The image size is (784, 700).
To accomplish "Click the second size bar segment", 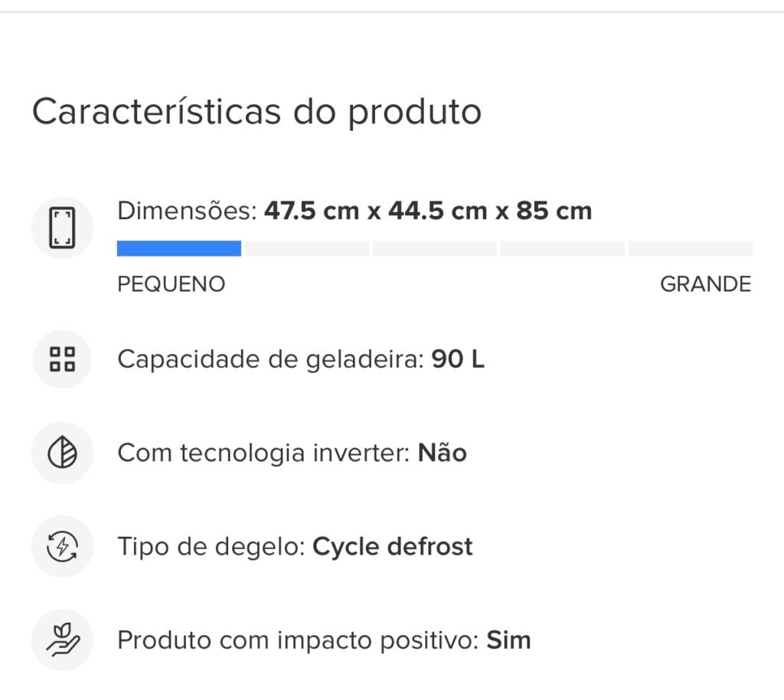I will coord(307,248).
